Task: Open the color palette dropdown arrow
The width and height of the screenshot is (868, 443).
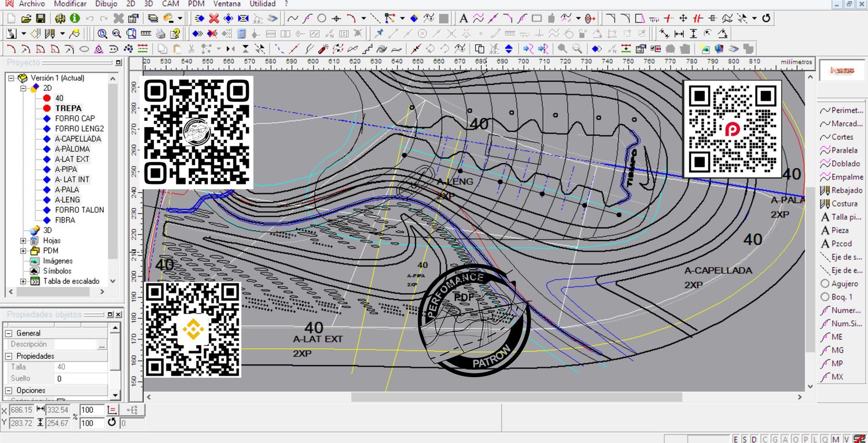Action: tap(181, 19)
